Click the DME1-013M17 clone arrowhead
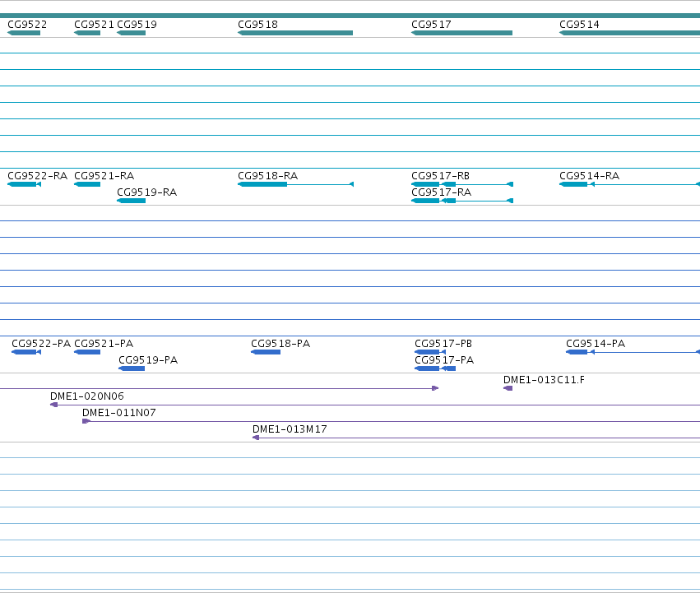The width and height of the screenshot is (700, 593). pyautogui.click(x=257, y=438)
